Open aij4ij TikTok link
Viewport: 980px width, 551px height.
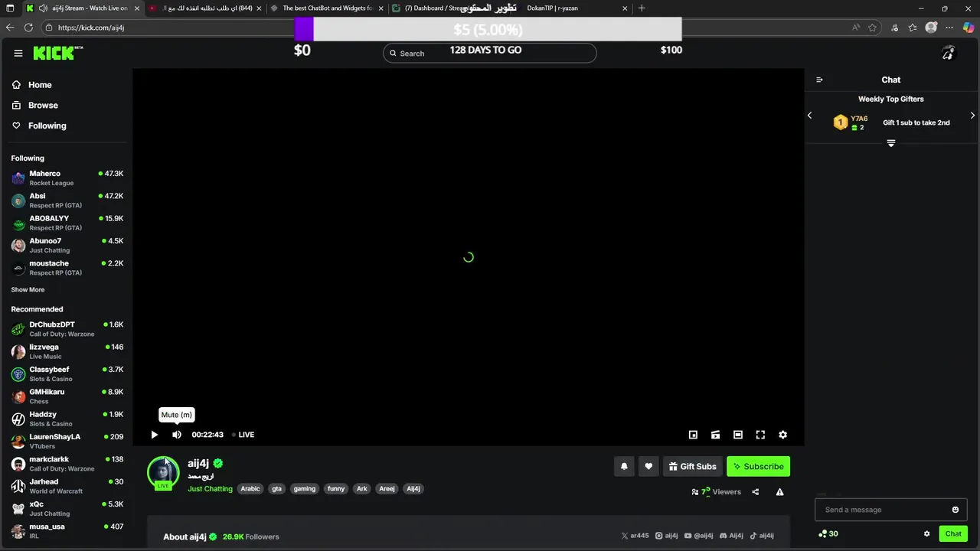[762, 536]
